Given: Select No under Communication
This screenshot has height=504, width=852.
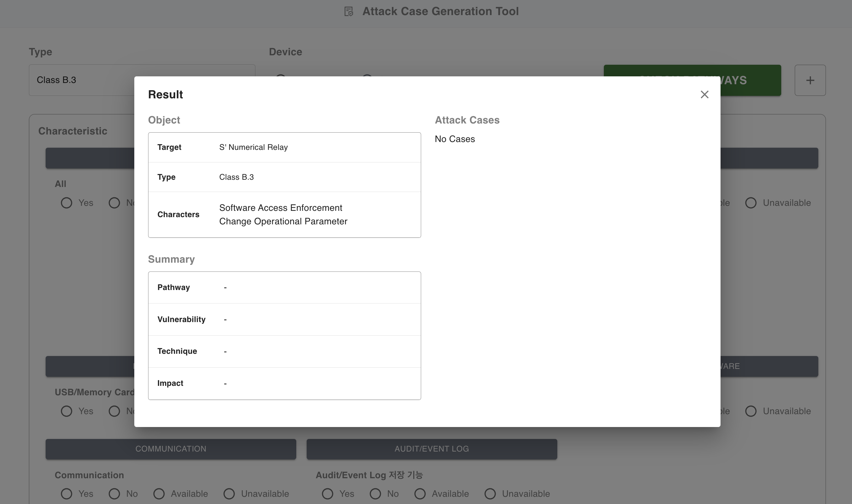Looking at the screenshot, I should [114, 493].
